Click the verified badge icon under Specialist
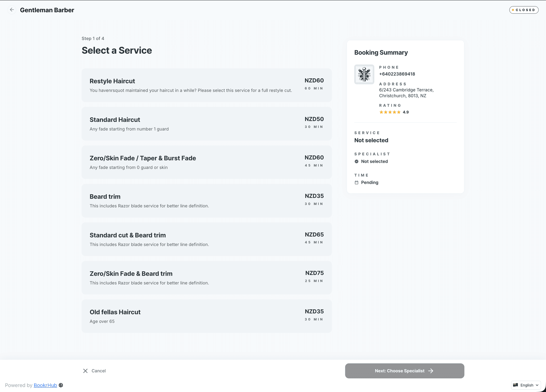This screenshot has height=392, width=546. click(356, 161)
